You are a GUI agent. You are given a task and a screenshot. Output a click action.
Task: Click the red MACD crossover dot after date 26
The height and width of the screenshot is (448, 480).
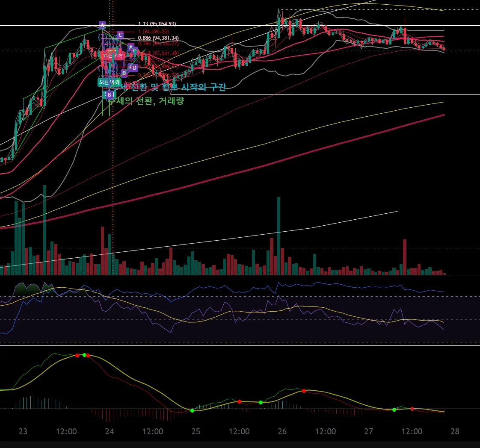tap(304, 391)
